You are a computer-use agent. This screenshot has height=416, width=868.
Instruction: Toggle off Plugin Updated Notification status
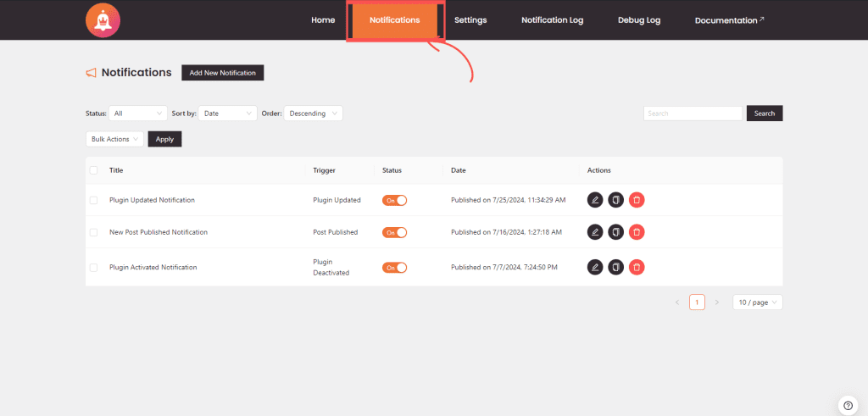(395, 200)
